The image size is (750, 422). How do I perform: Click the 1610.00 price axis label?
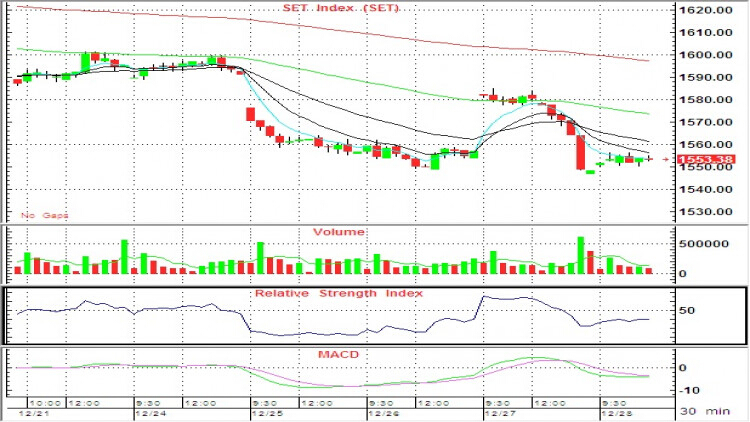(706, 32)
